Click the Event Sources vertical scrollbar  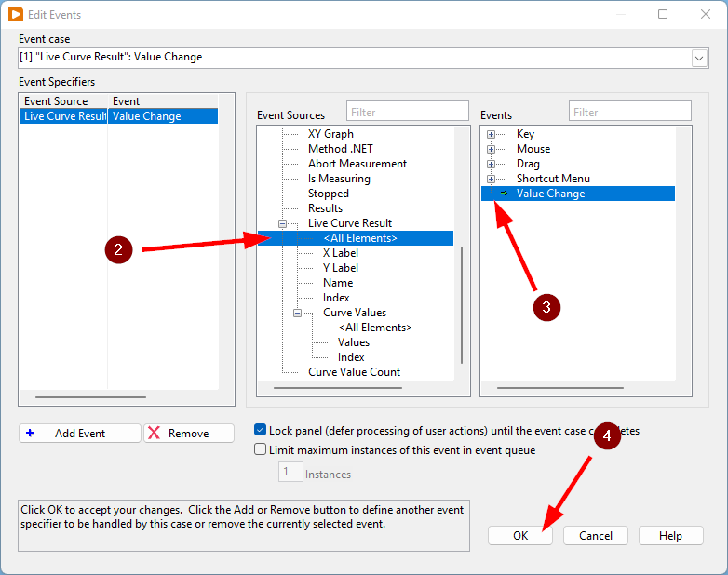pos(461,307)
